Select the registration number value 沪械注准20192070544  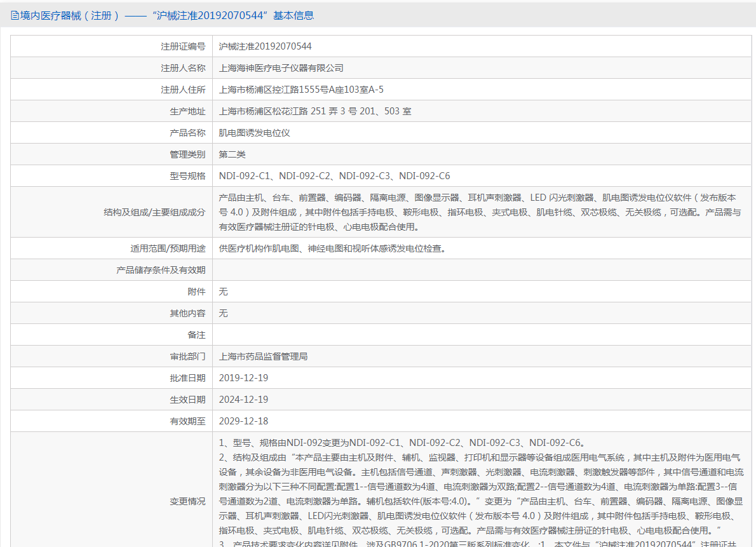point(265,46)
